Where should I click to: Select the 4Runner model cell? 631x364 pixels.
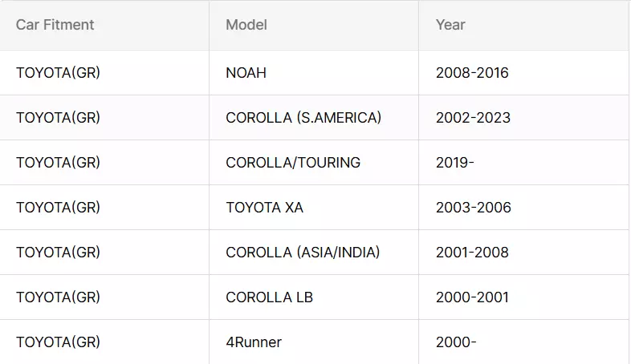point(314,342)
